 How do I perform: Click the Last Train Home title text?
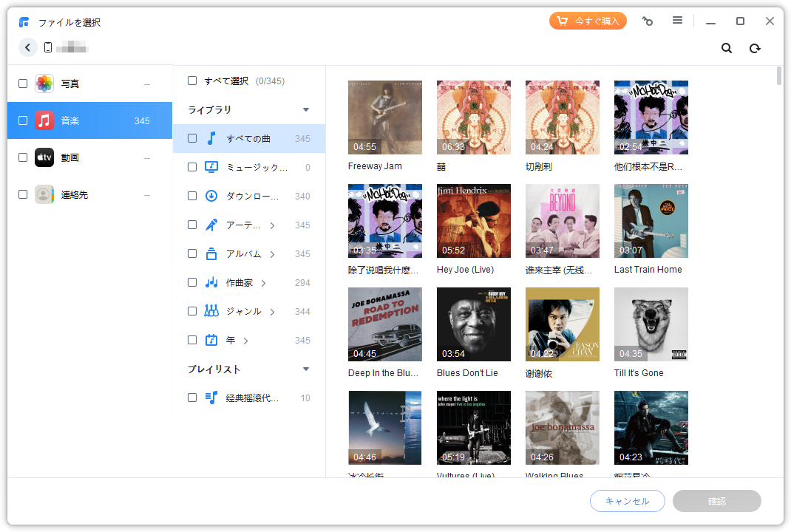648,269
